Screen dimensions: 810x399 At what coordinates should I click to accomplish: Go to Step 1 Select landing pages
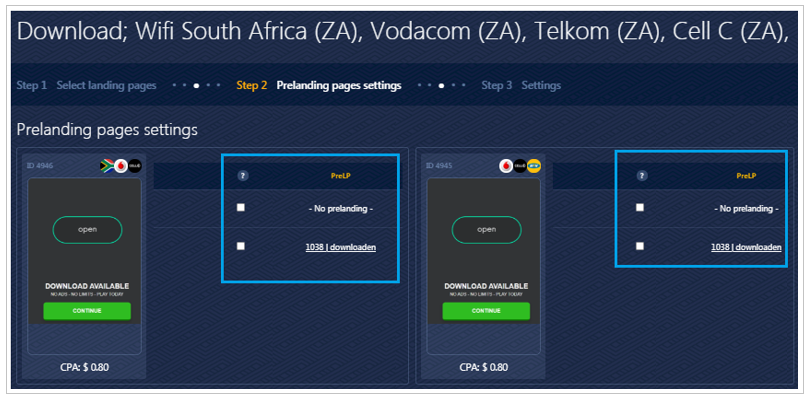click(x=86, y=85)
